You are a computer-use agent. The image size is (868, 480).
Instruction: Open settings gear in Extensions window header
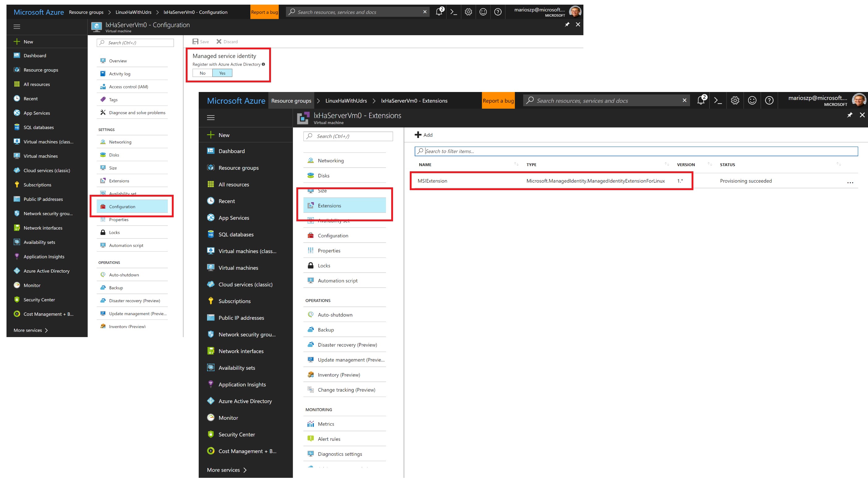point(735,100)
